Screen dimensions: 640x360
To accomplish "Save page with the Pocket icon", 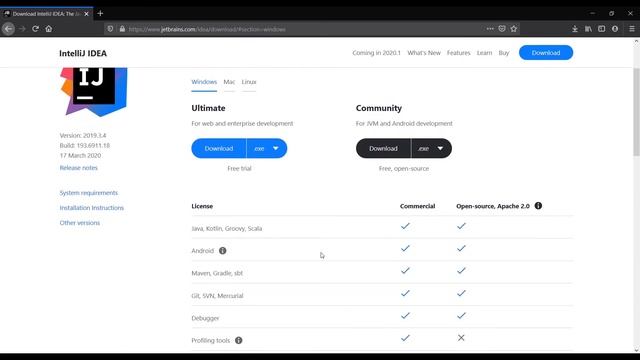I will click(x=502, y=29).
